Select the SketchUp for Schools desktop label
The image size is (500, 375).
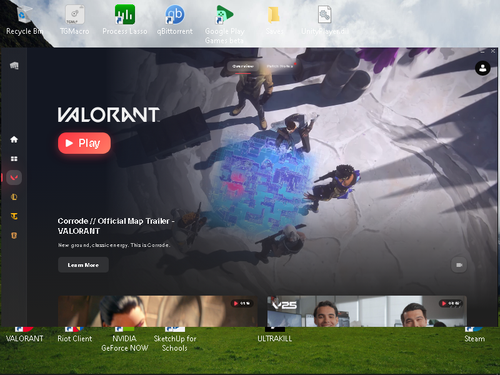pos(175,343)
